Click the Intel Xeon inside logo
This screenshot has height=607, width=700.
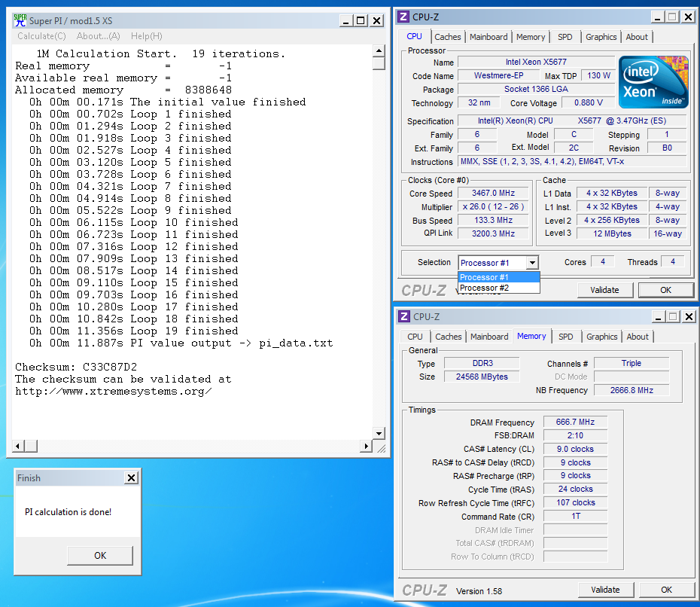[653, 82]
